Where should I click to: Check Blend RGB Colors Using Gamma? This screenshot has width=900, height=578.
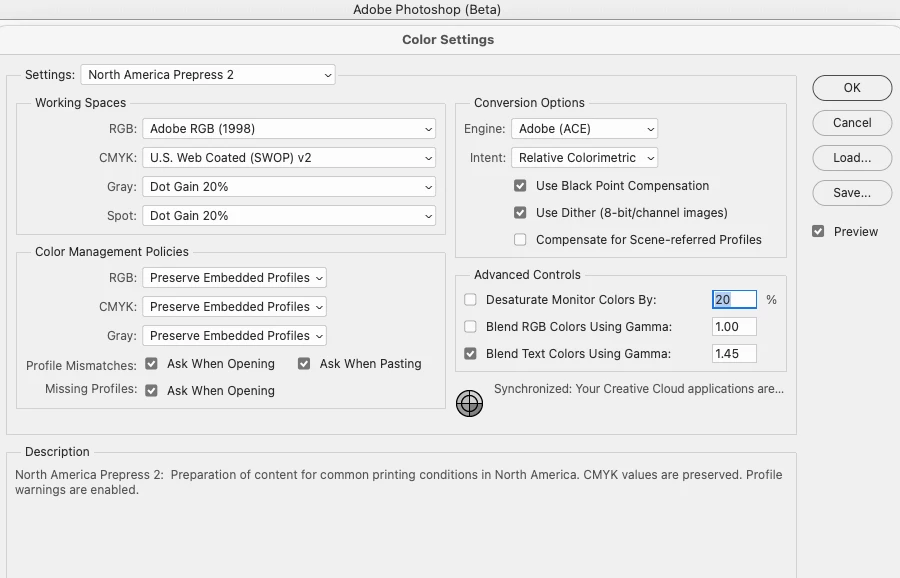[x=470, y=327]
